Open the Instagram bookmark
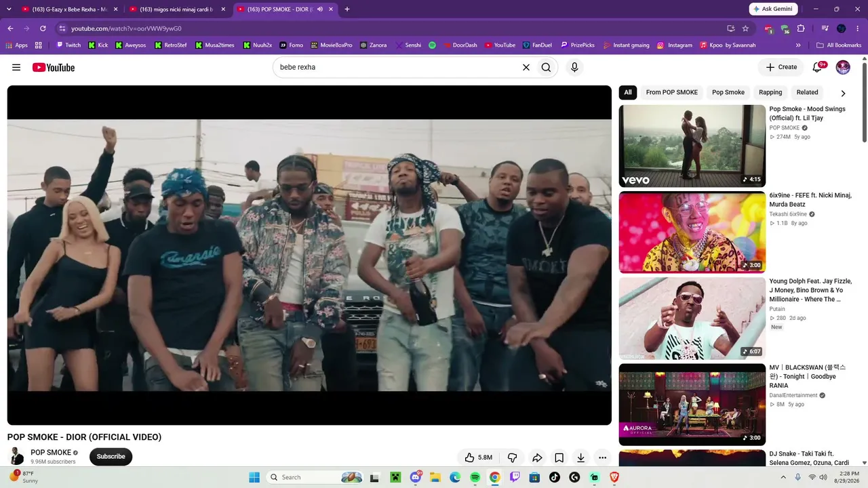868x488 pixels. coord(674,45)
